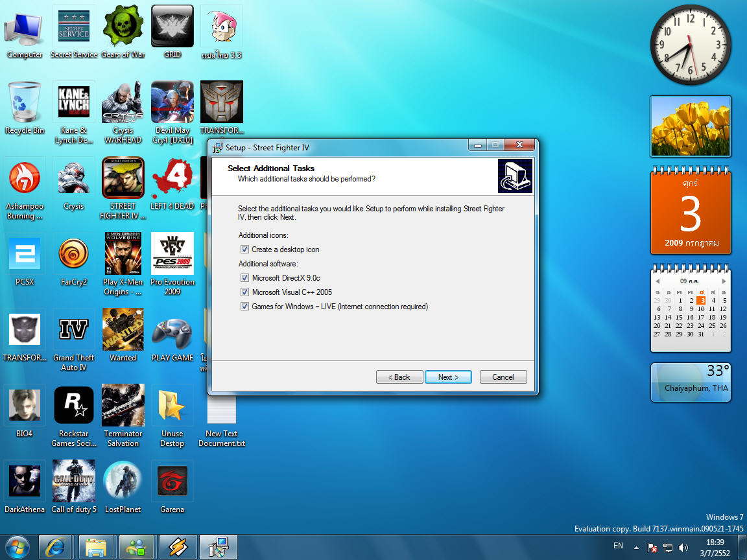Select the FarCry2 icon

(x=74, y=260)
